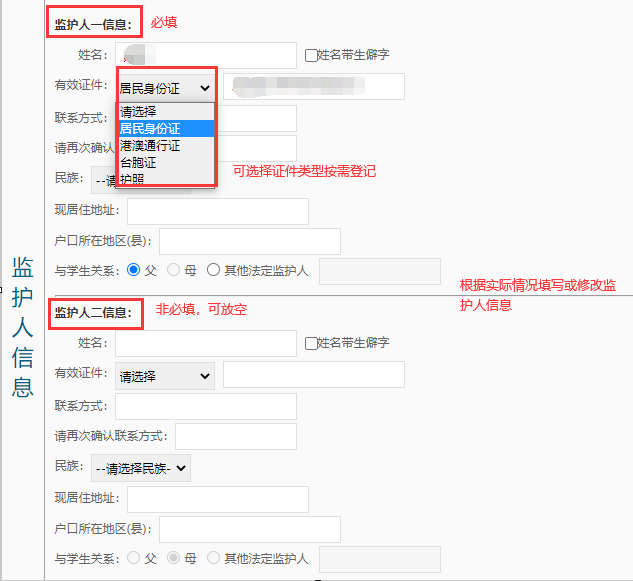Check guardian one's 姓名带生僻字 checkbox
Screen dimensions: 633x581
(311, 56)
